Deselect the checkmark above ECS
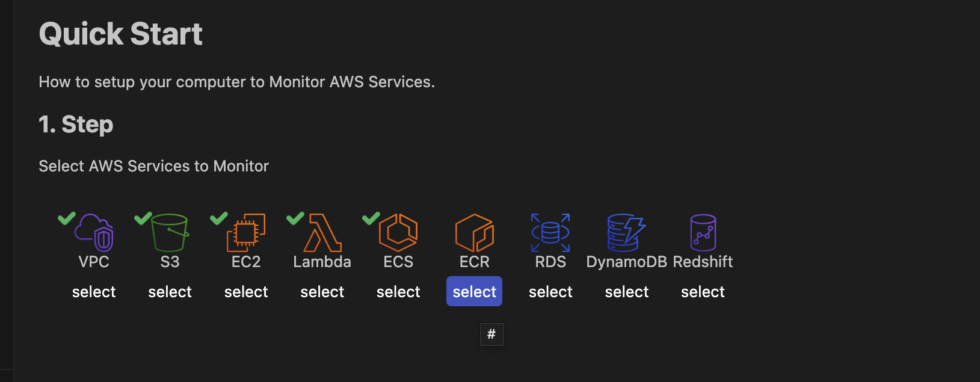This screenshot has width=980, height=382. tap(371, 218)
